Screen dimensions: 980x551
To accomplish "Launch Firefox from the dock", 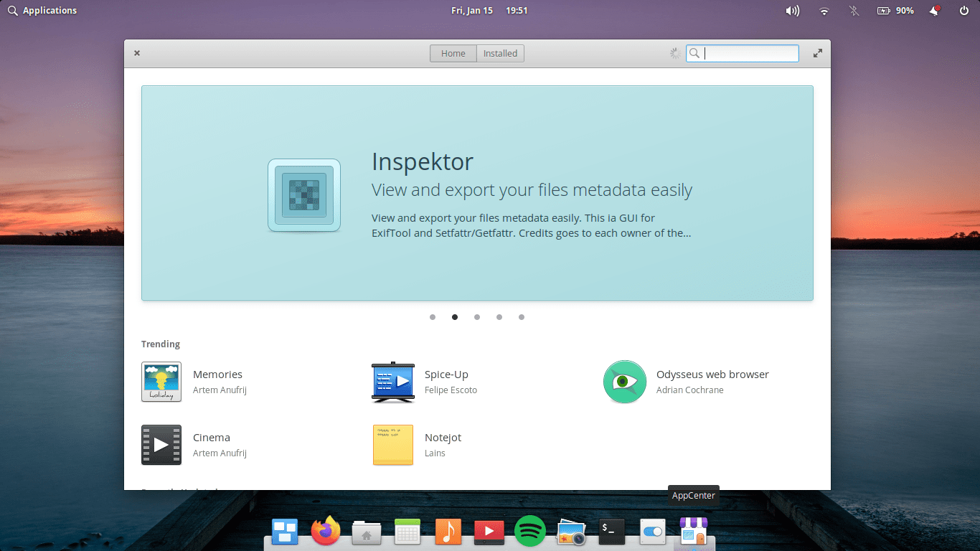I will point(326,531).
